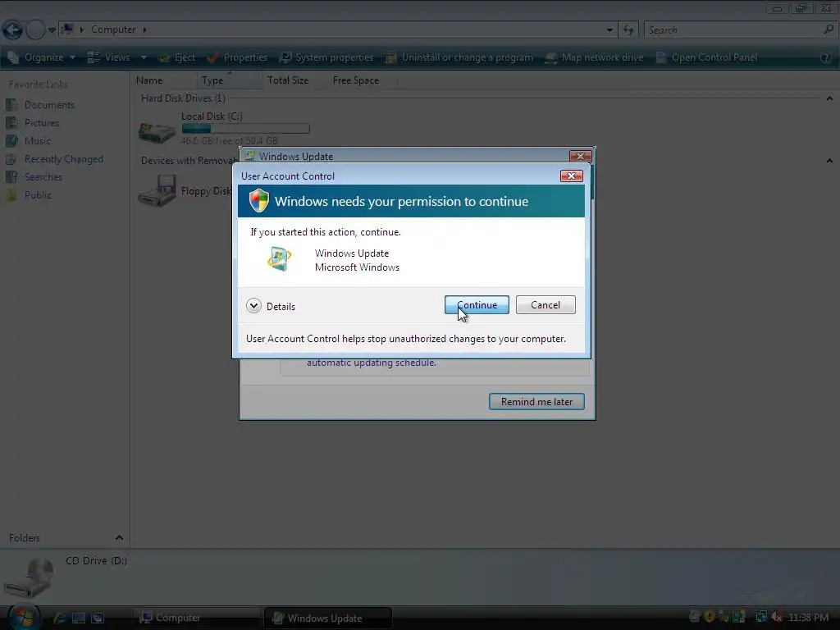Click the Back navigation button

13,30
